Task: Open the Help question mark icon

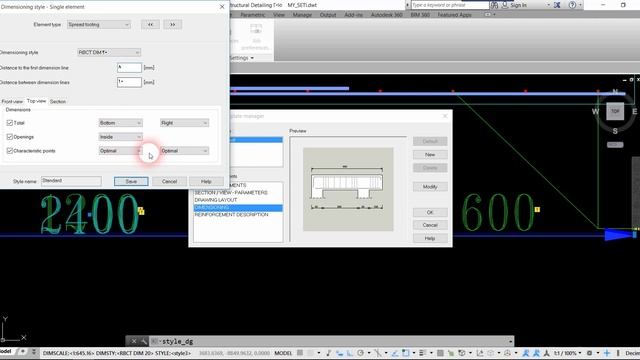Action: pos(572,5)
